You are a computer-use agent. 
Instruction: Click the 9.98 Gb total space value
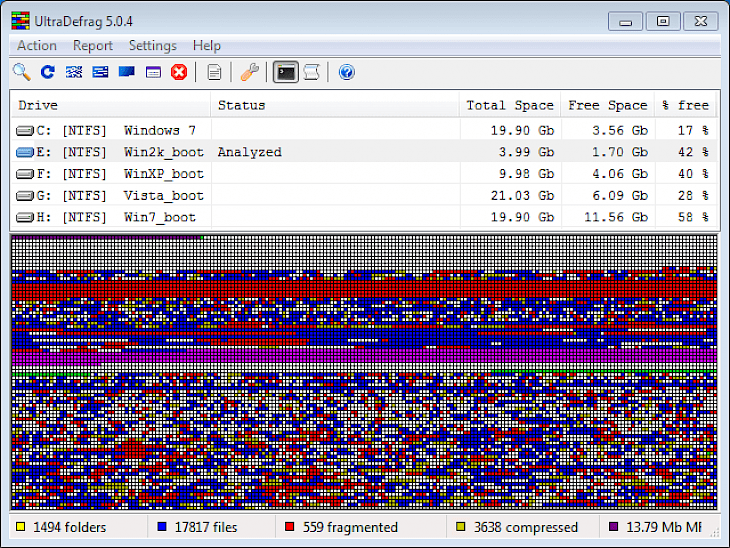click(527, 174)
